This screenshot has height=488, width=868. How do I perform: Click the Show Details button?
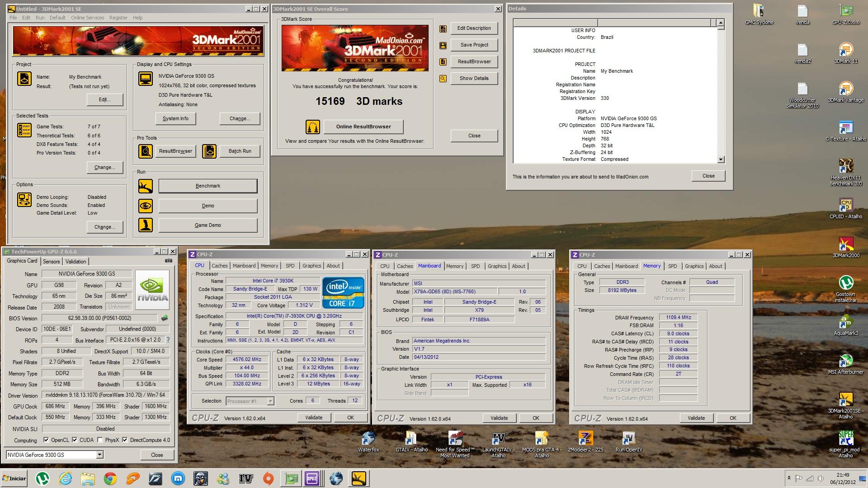coord(474,79)
